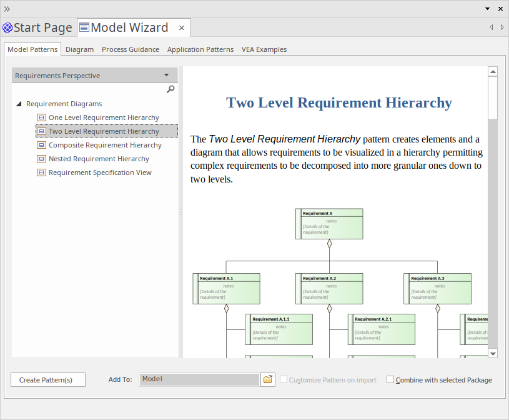The width and height of the screenshot is (509, 420).
Task: Click the scroll down arrow of preview pane
Action: coord(493,353)
